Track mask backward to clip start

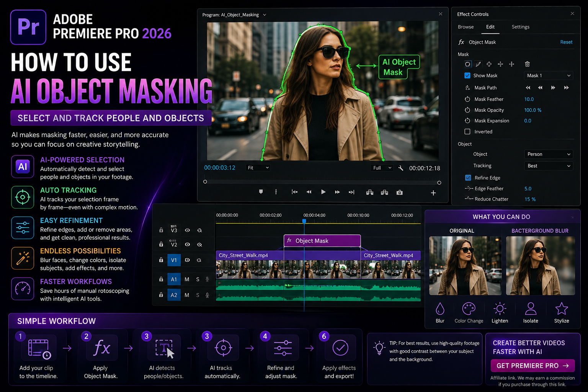(x=528, y=88)
